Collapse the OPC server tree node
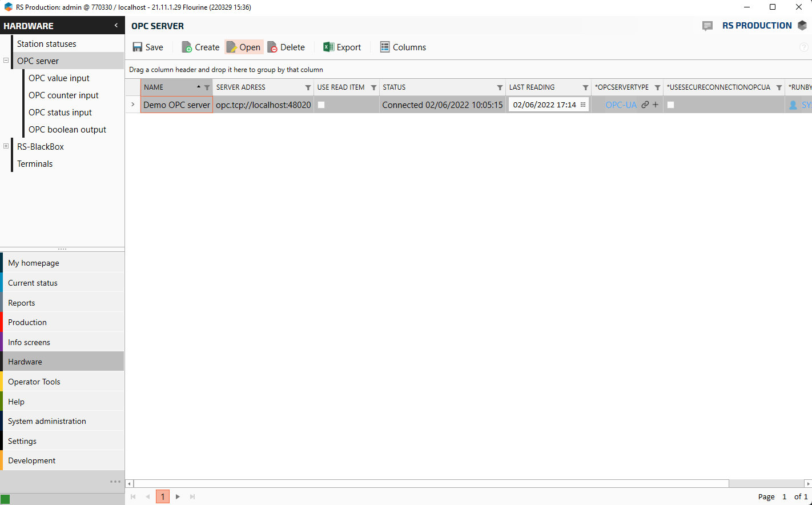The height and width of the screenshot is (505, 812). tap(6, 61)
